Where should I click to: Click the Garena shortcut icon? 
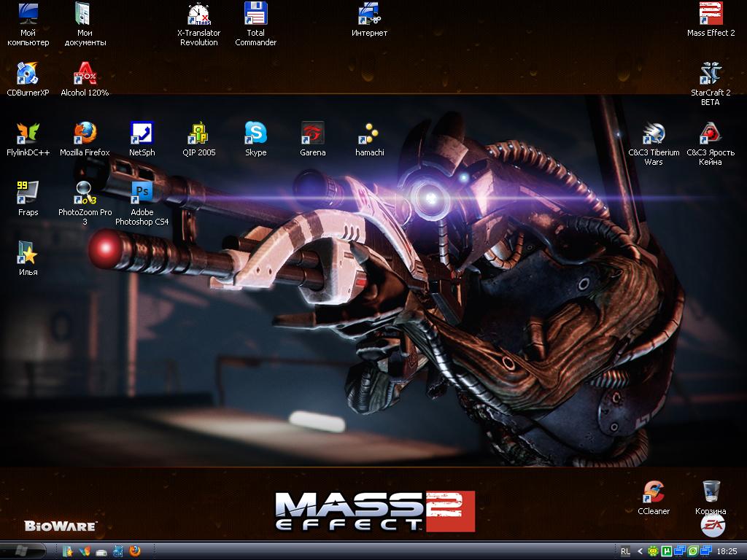click(x=312, y=139)
